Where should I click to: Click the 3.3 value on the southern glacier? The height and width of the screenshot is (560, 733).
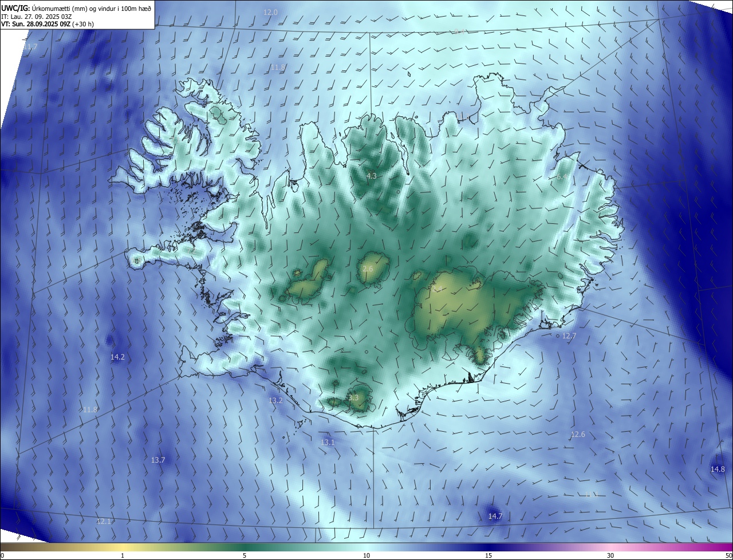click(x=353, y=397)
